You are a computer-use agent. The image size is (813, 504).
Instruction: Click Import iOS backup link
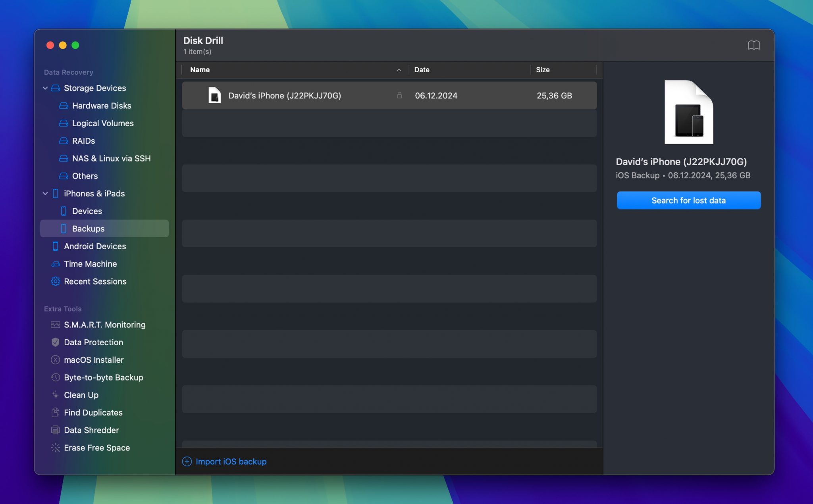click(x=231, y=462)
